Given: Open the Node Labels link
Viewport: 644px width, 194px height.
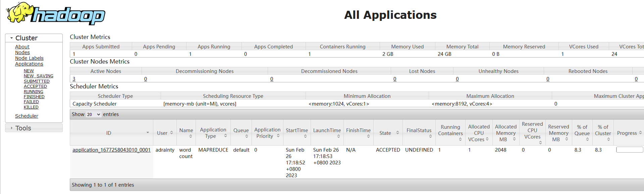Looking at the screenshot, I should pyautogui.click(x=29, y=58).
